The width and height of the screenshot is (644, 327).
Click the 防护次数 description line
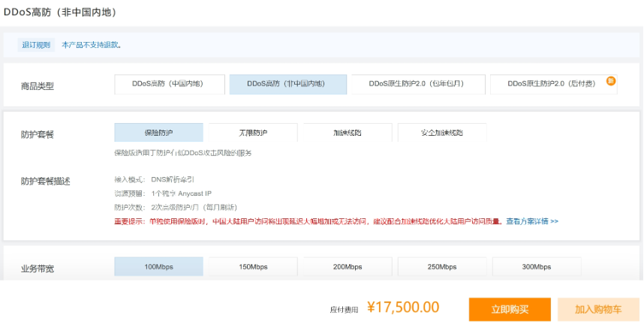point(176,207)
